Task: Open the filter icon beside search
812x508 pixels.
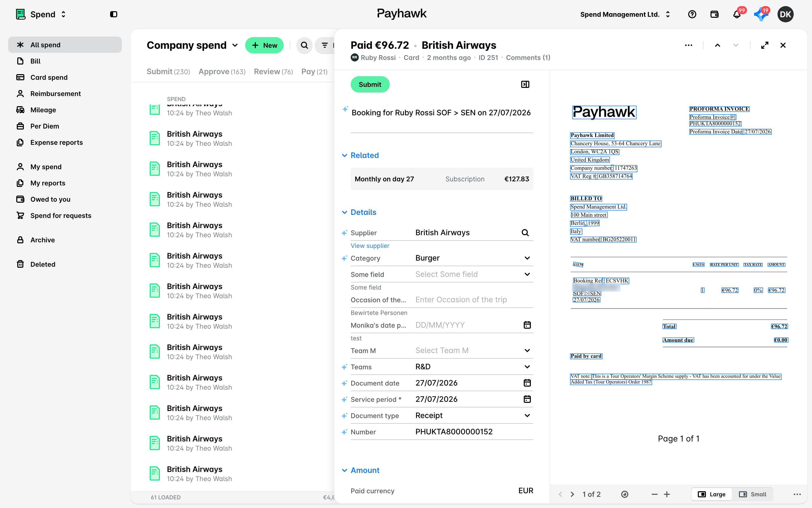Action: pos(325,45)
